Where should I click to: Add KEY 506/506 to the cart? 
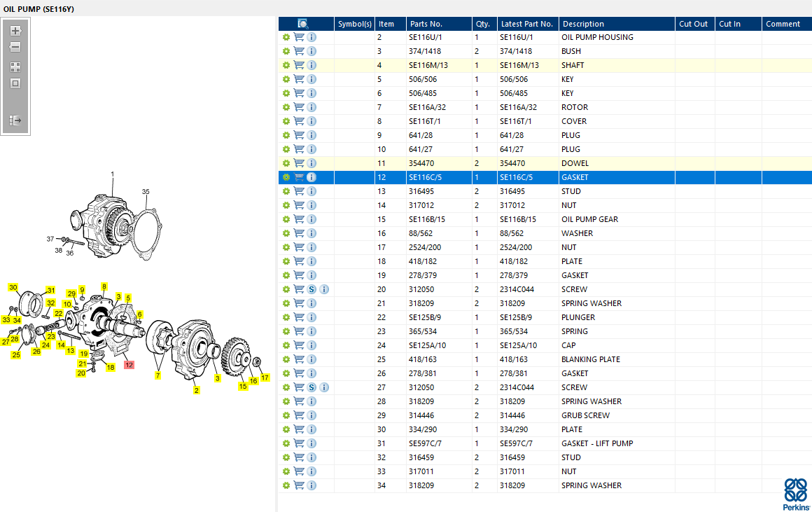tap(299, 79)
